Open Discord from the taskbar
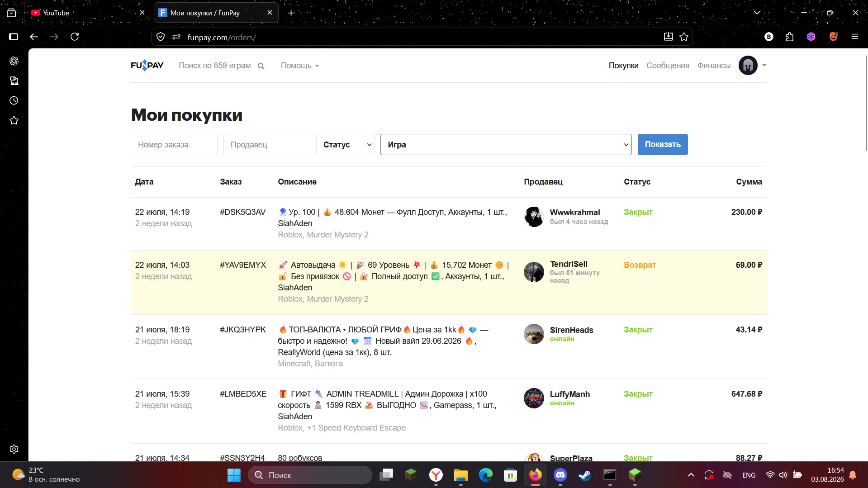This screenshot has width=868, height=488. (x=560, y=475)
